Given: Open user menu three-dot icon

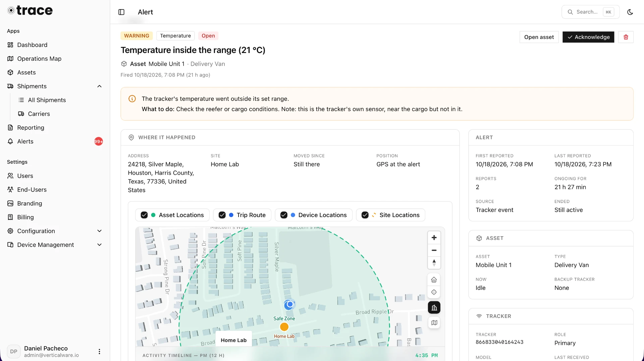Looking at the screenshot, I should pyautogui.click(x=99, y=351).
